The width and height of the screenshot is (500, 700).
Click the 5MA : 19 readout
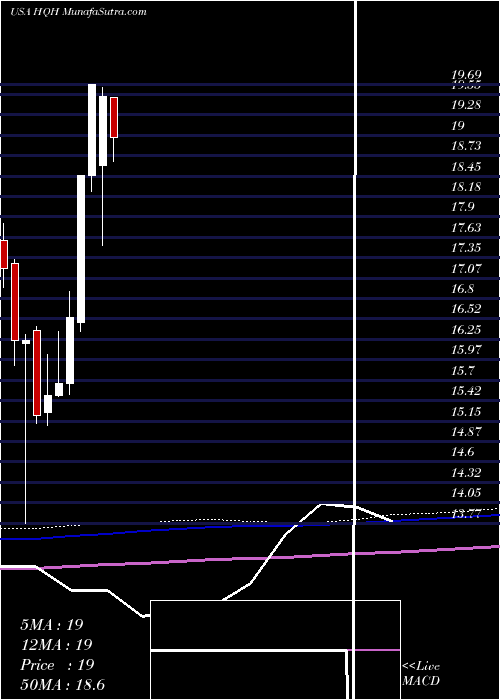52,625
